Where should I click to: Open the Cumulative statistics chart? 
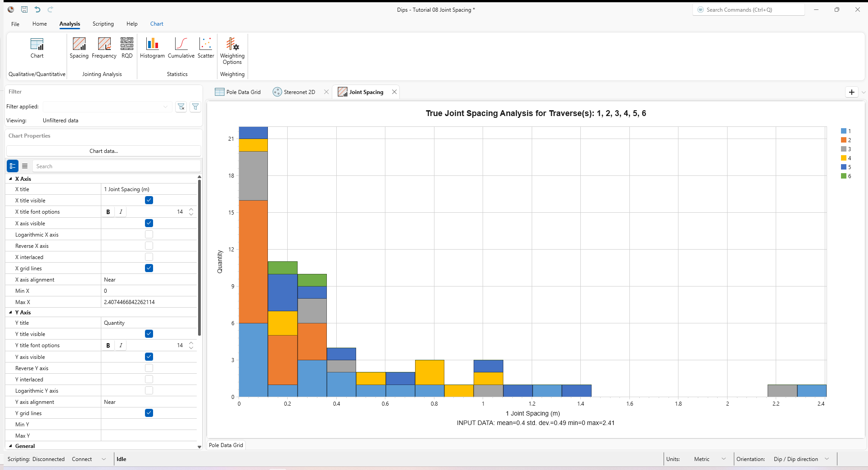pos(181,48)
